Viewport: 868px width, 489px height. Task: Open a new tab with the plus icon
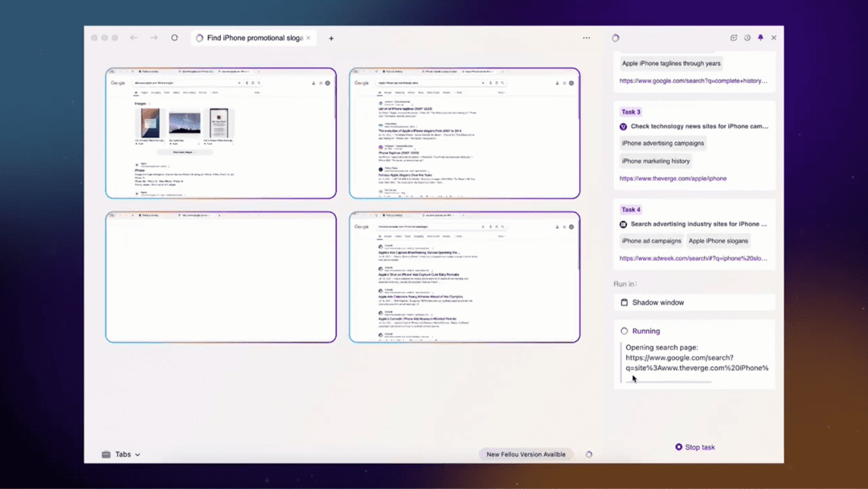coord(331,39)
